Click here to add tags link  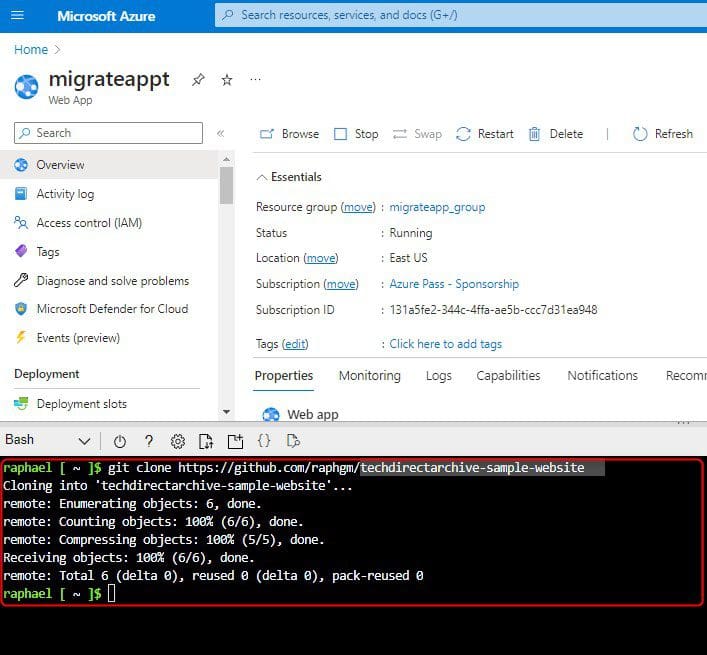tap(445, 344)
